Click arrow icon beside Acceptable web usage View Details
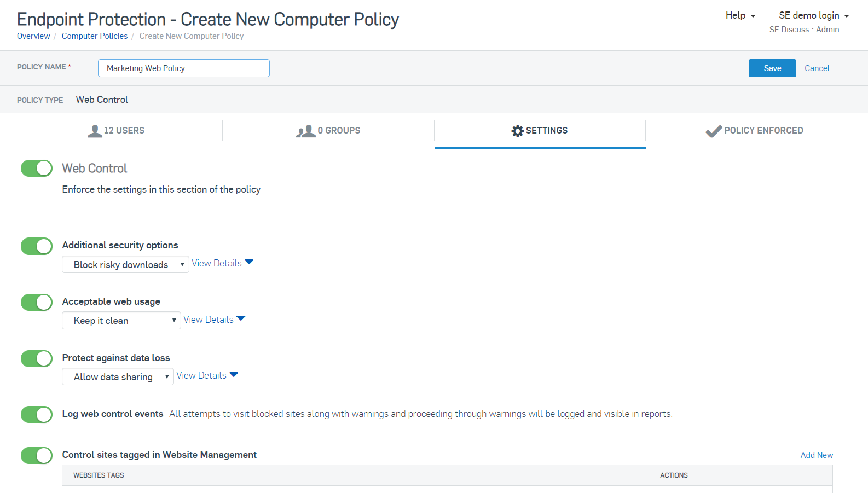 (241, 318)
